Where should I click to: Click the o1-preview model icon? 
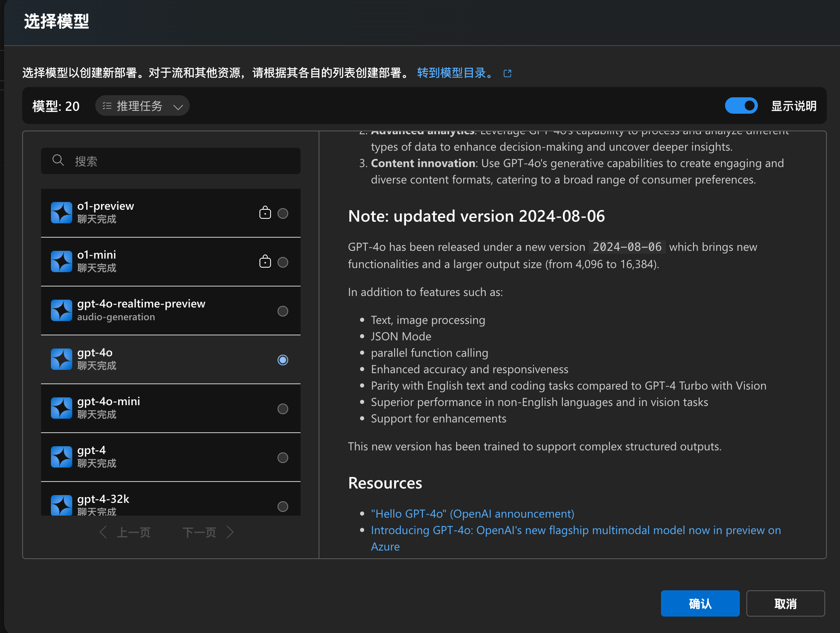62,213
